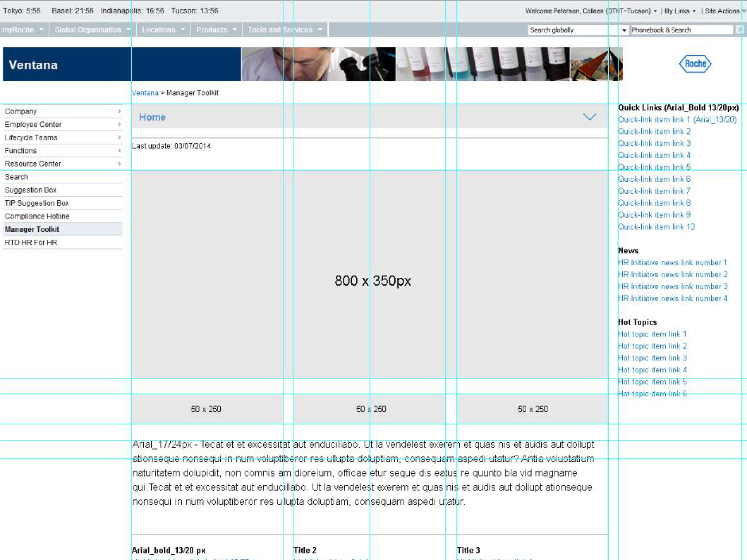Select Manager Toolkit in left navigation
Viewport: 747px width, 560px height.
(x=62, y=229)
